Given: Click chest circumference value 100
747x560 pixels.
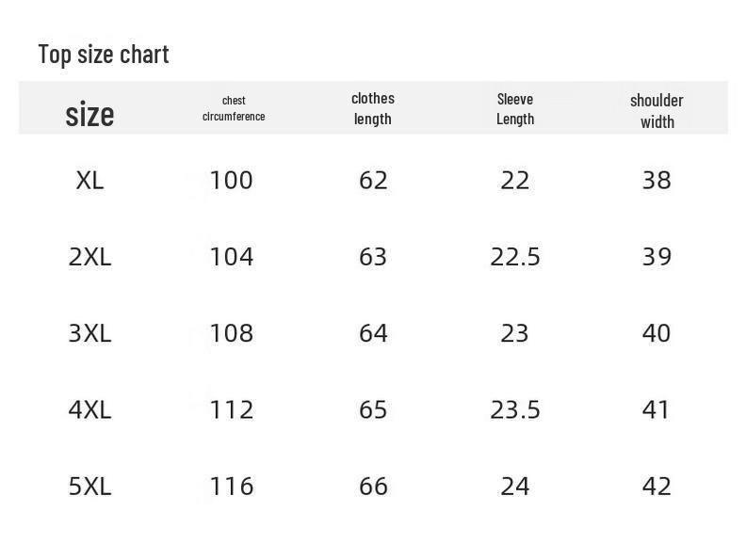Looking at the screenshot, I should (231, 180).
